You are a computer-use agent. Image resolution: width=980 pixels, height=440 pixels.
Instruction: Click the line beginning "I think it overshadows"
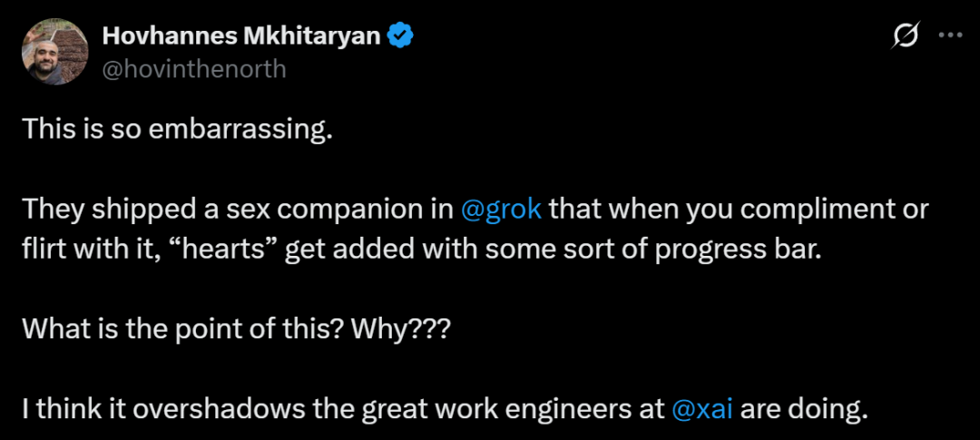coord(343,409)
